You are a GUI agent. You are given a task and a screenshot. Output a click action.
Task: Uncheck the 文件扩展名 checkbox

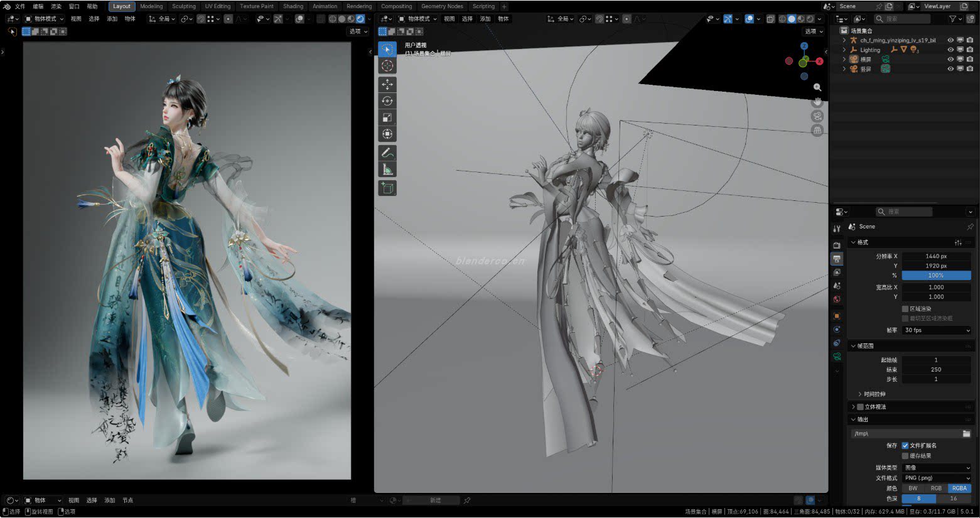(x=905, y=446)
